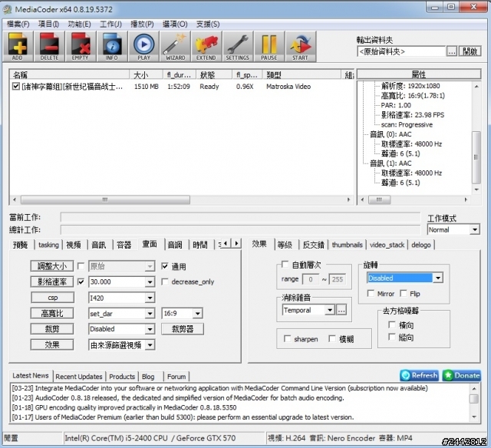
Task: Enable the resize checkbox next to 調整大小
Action: pos(81,266)
